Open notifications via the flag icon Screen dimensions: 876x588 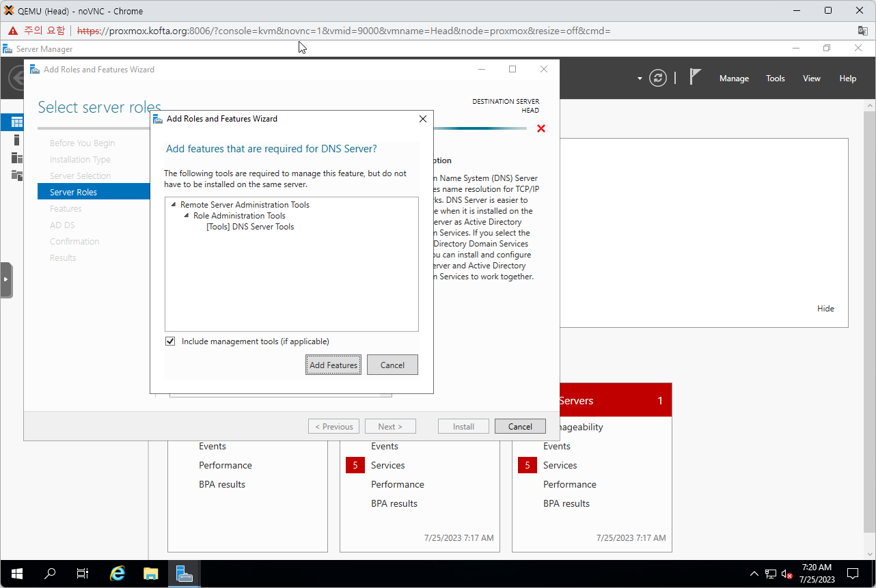point(694,77)
